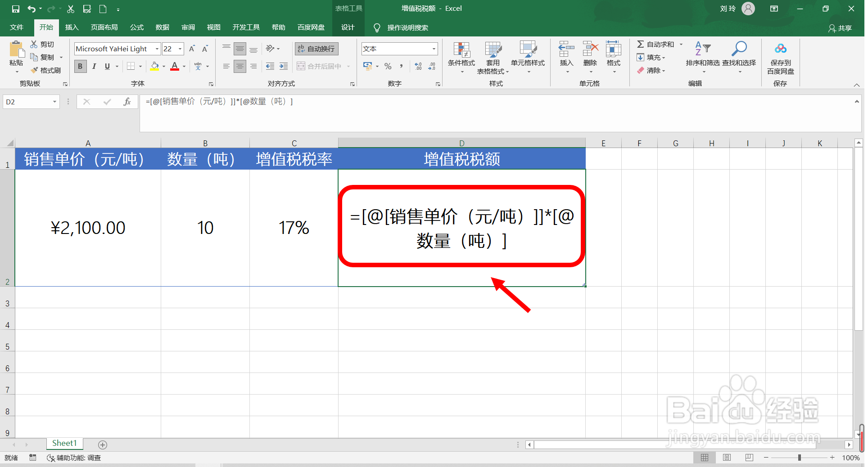Undo the last action
The height and width of the screenshot is (467, 868).
click(x=32, y=9)
